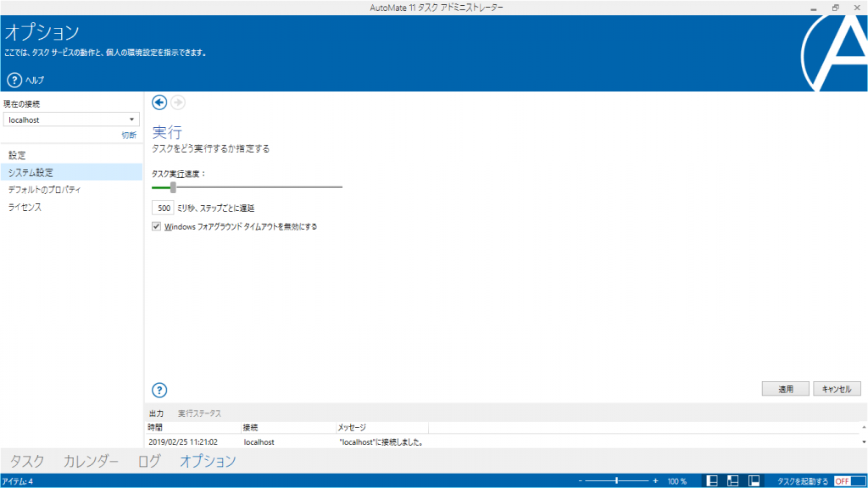Open the タスク tab
This screenshot has height=488, width=868.
27,461
